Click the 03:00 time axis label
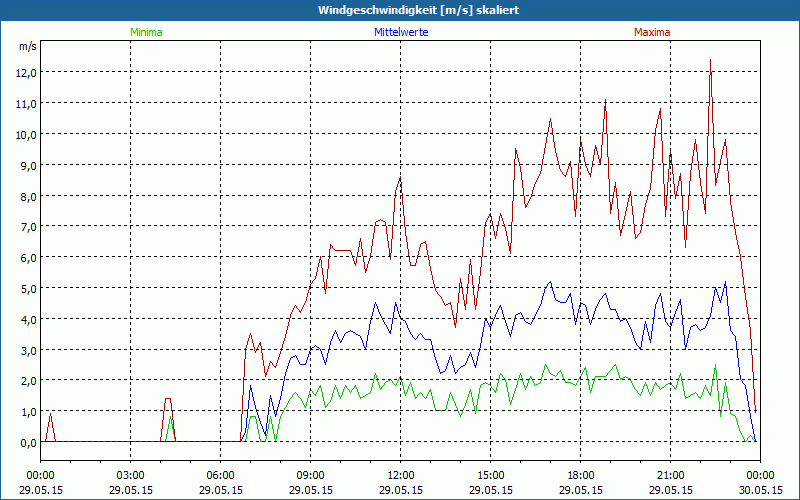 pos(131,476)
